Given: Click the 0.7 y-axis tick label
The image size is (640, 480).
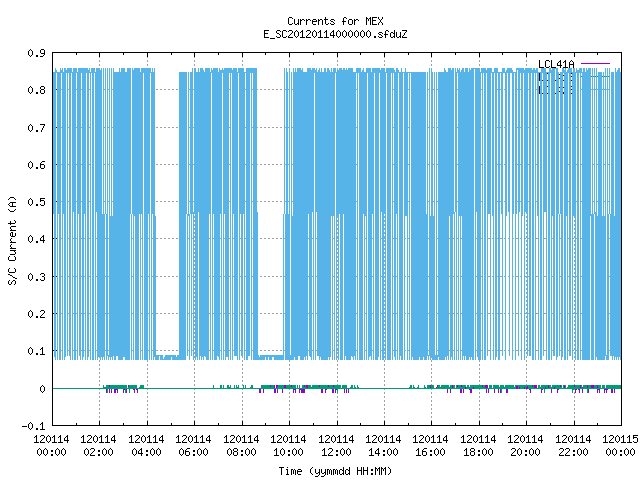Looking at the screenshot, I should click(36, 128).
